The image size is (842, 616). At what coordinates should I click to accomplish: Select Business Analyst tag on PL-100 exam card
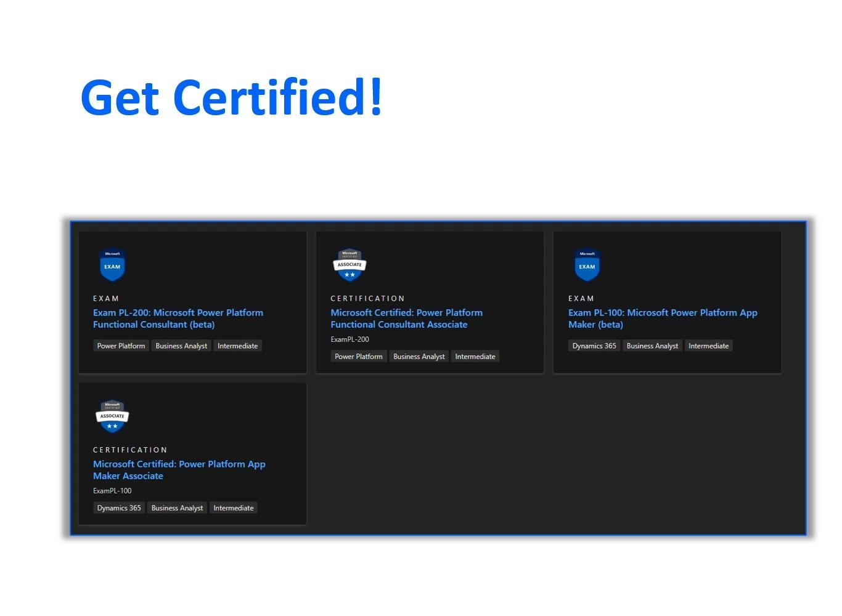point(652,346)
